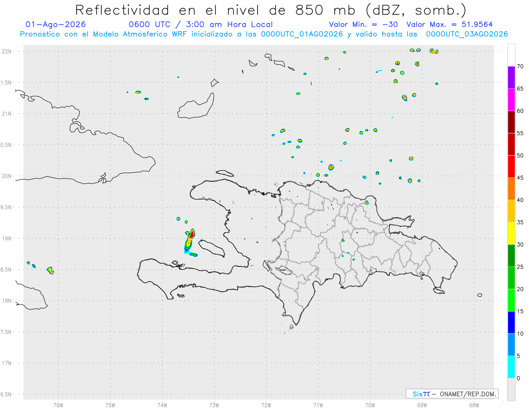Viewport: 532px width, 411px height.
Task: Select the '73W' longitude label
Action: pos(214,405)
